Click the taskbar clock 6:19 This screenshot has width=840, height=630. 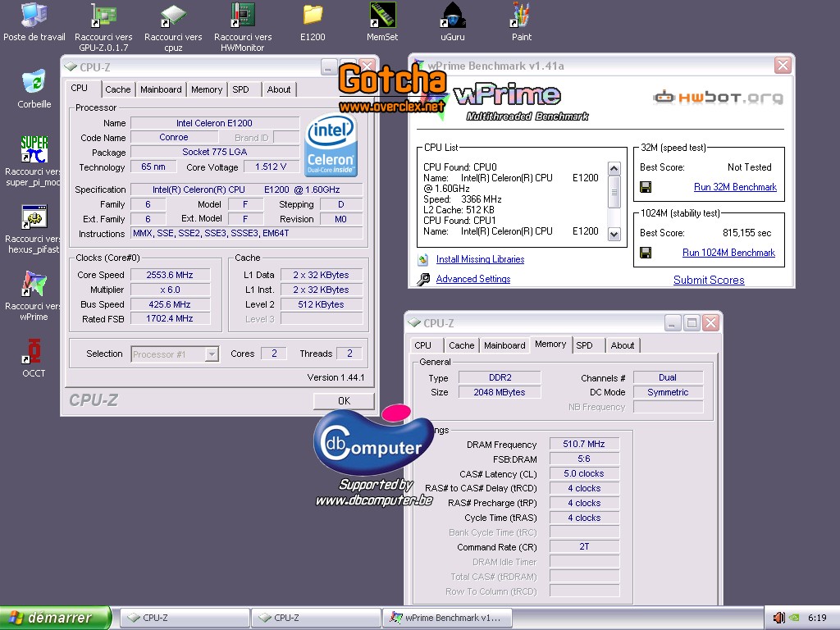click(x=817, y=618)
